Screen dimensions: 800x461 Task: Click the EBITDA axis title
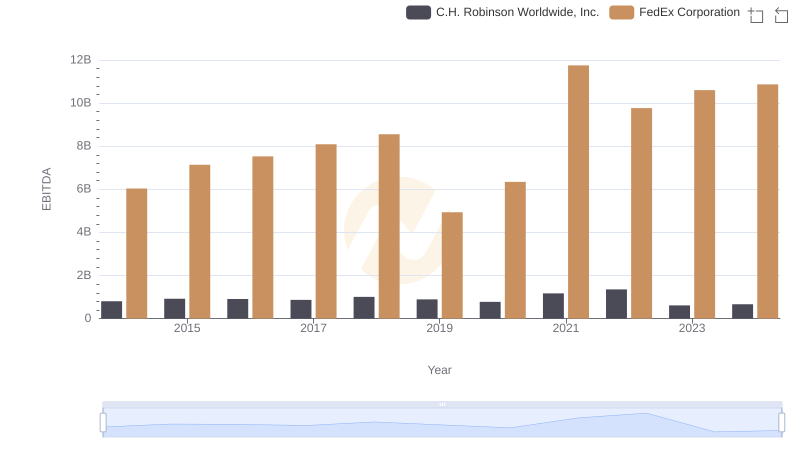46,189
